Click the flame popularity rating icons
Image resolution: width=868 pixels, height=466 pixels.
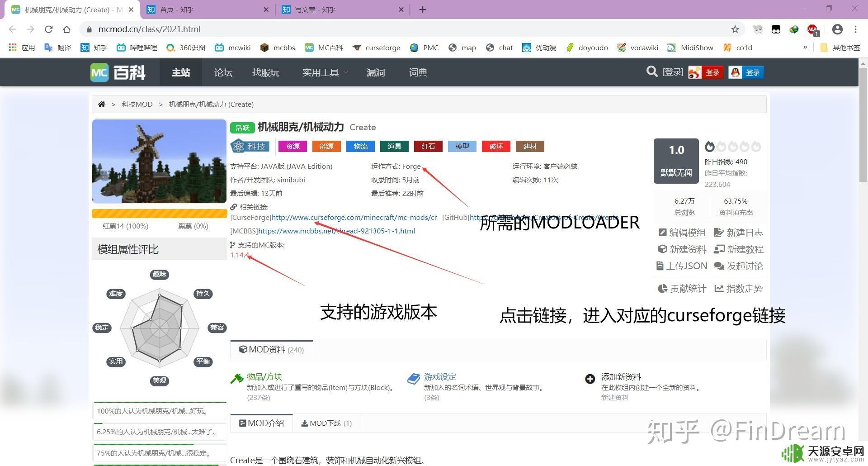[x=732, y=146]
